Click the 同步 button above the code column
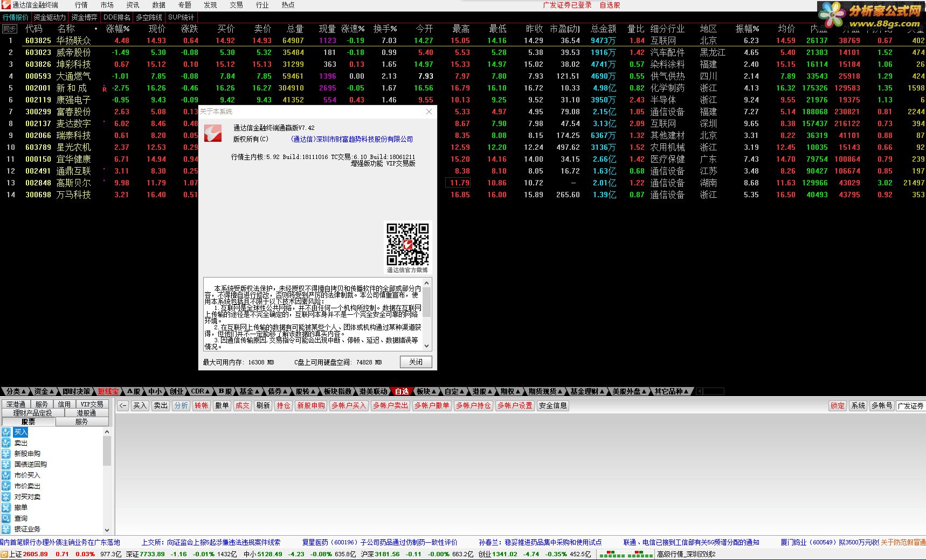 coord(10,29)
